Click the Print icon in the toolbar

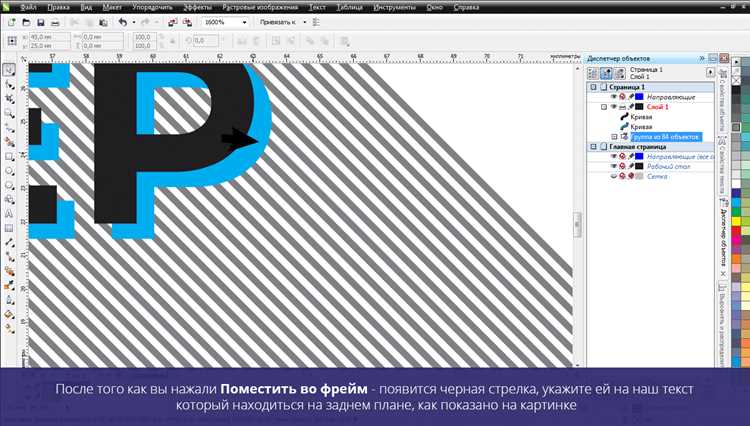[x=55, y=22]
